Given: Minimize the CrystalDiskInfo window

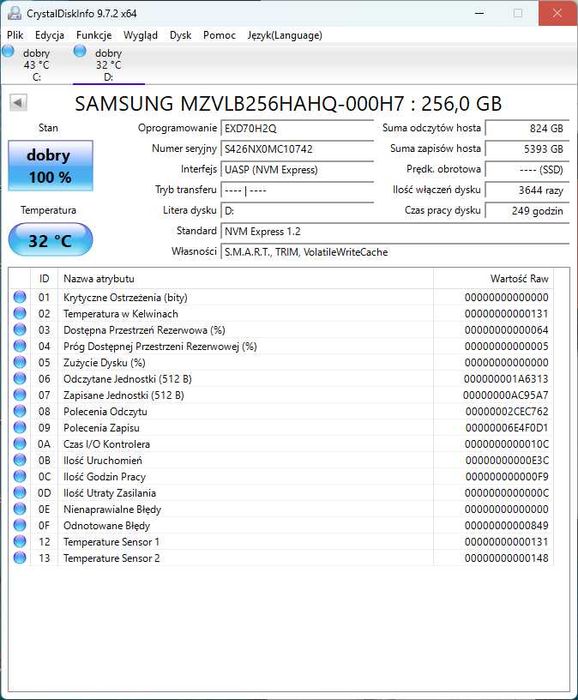Looking at the screenshot, I should click(480, 13).
